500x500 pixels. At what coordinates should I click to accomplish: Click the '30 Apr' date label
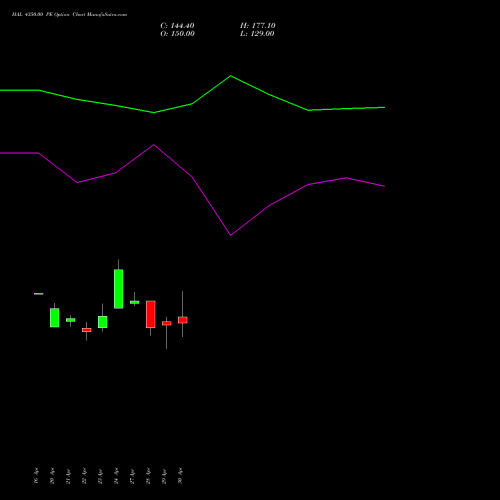[180, 476]
